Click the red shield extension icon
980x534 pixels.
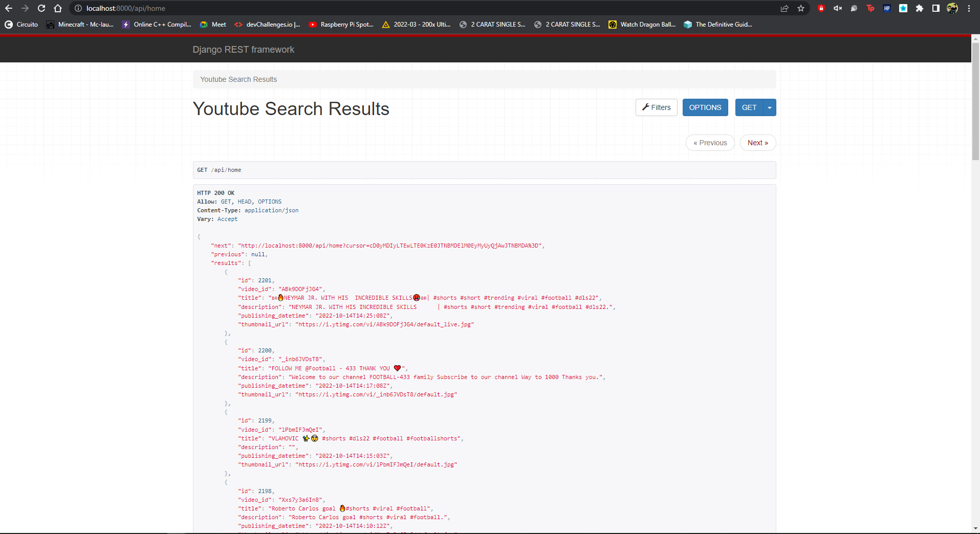point(821,8)
